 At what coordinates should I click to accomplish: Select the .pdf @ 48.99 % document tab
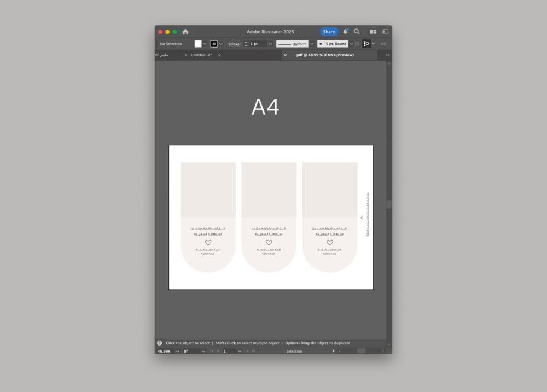click(324, 55)
